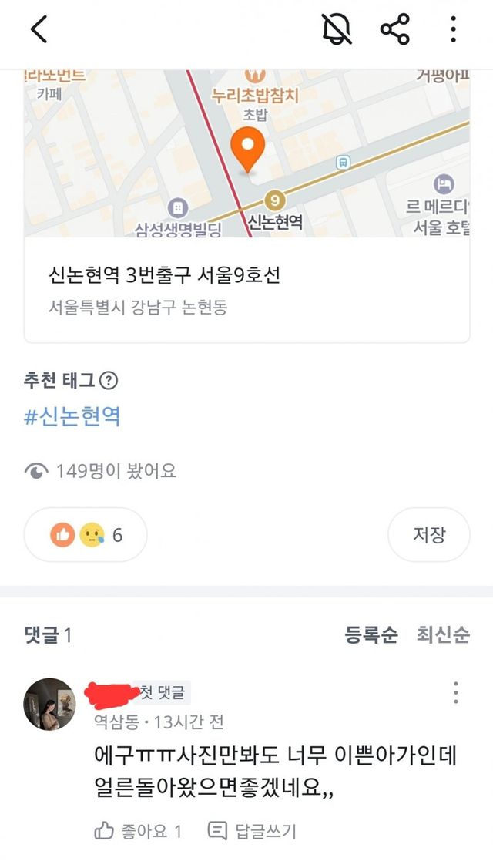The image size is (493, 868).
Task: Show help for 추천 태그
Action: (x=110, y=380)
